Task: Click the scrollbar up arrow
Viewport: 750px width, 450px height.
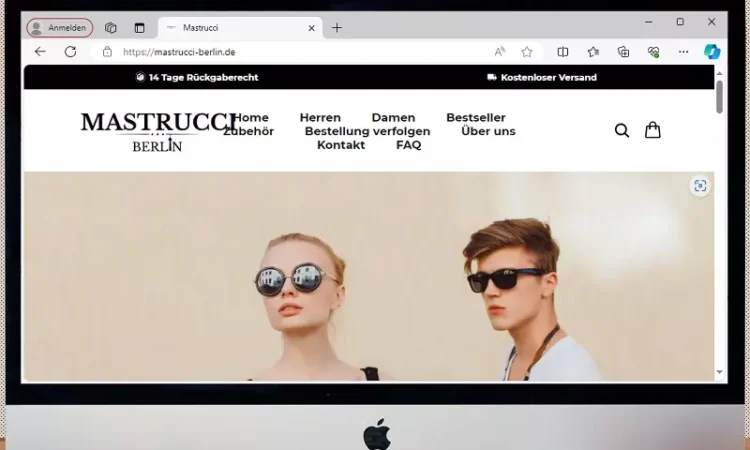Action: (x=719, y=73)
